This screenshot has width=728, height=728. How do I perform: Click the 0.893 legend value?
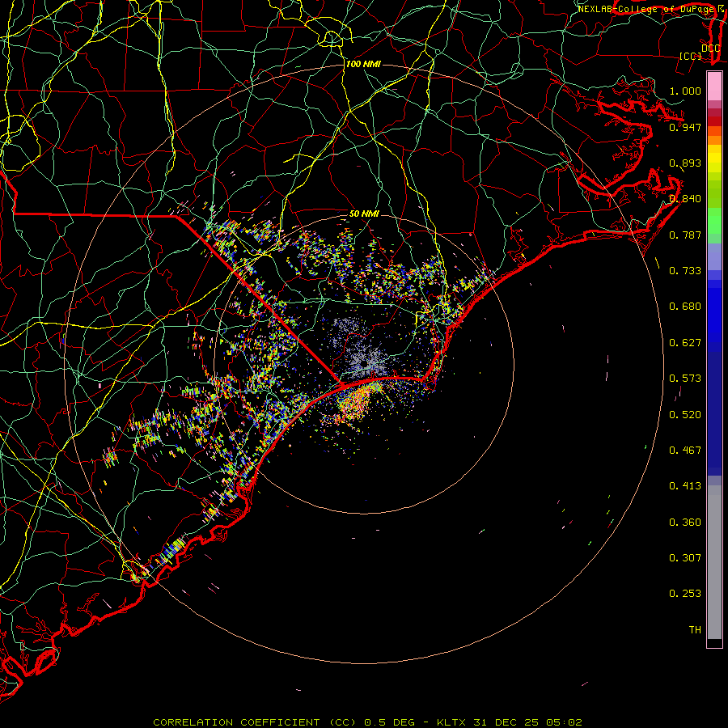pos(685,163)
